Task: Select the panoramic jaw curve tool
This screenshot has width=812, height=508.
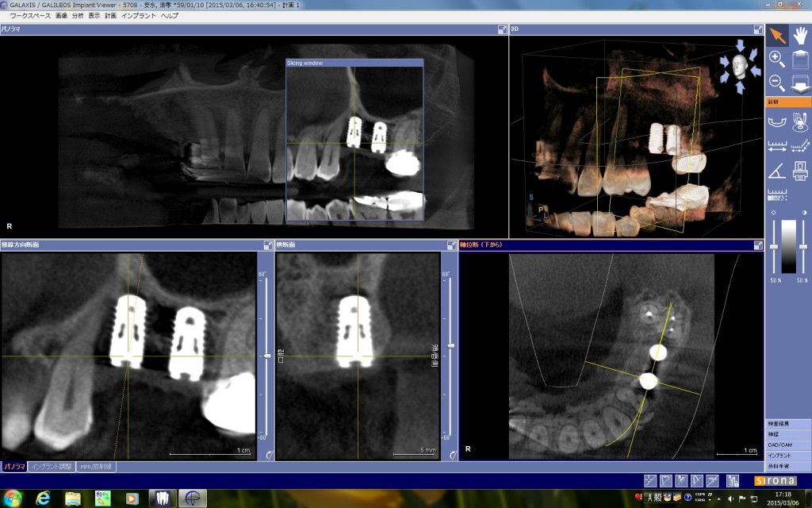Action: (x=777, y=121)
